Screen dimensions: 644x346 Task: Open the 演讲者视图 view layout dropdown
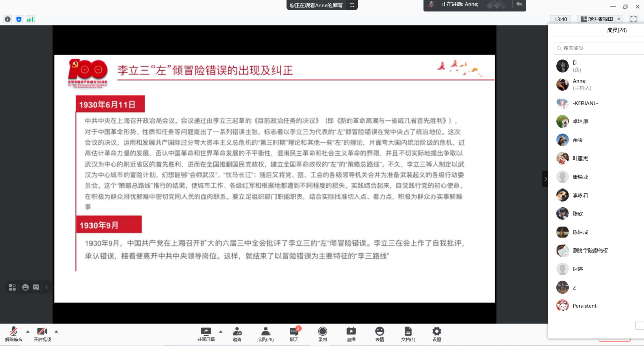(601, 19)
